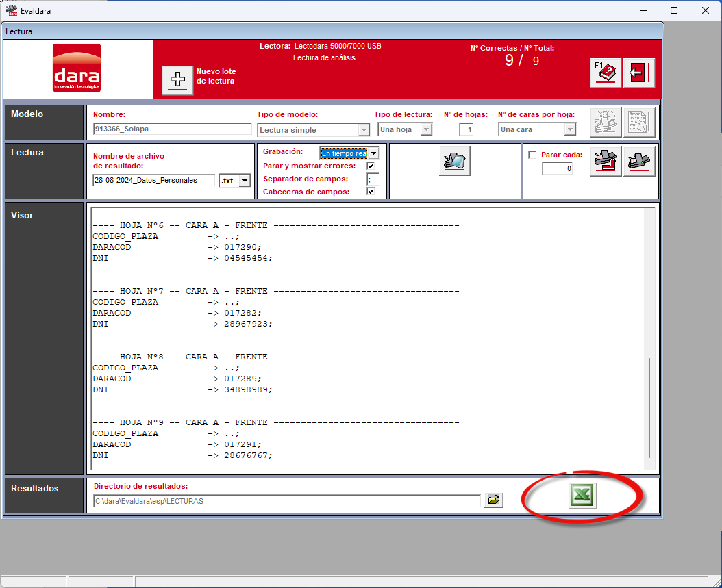722x588 pixels.
Task: Toggle Parar y mostrar errores checkbox
Action: pyautogui.click(x=371, y=166)
